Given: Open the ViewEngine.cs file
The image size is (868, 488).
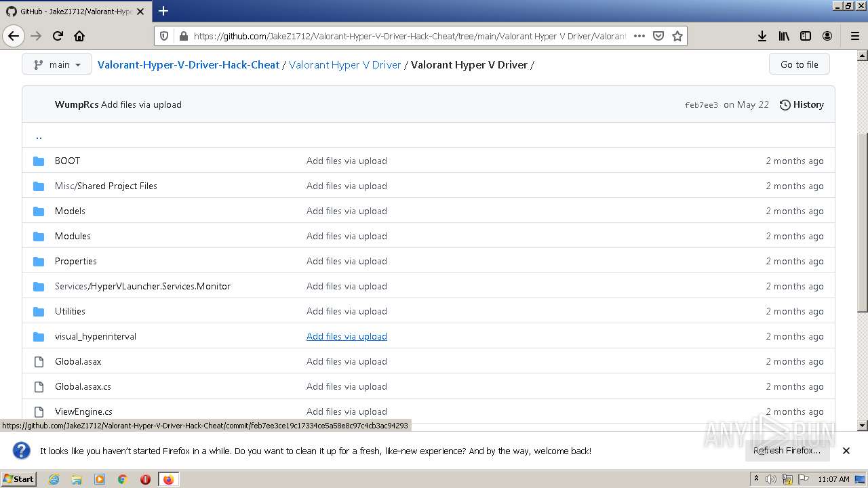Looking at the screenshot, I should [83, 411].
